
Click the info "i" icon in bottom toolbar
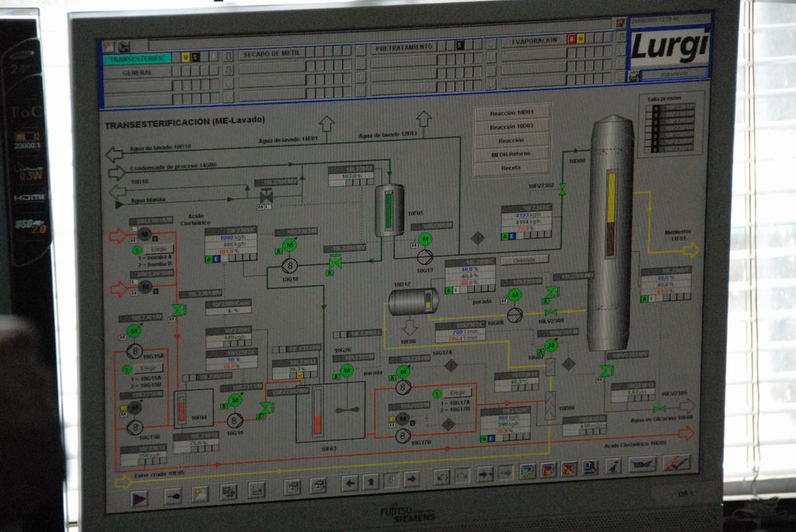614,466
